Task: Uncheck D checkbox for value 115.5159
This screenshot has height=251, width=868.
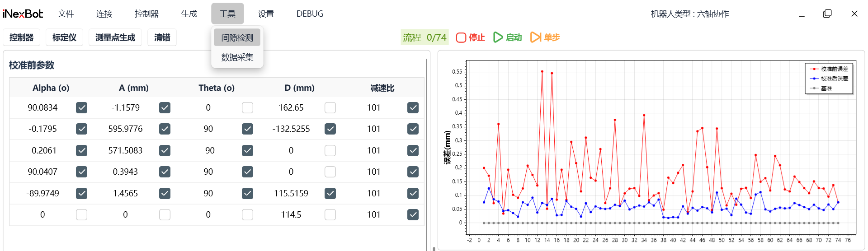Action: point(330,193)
